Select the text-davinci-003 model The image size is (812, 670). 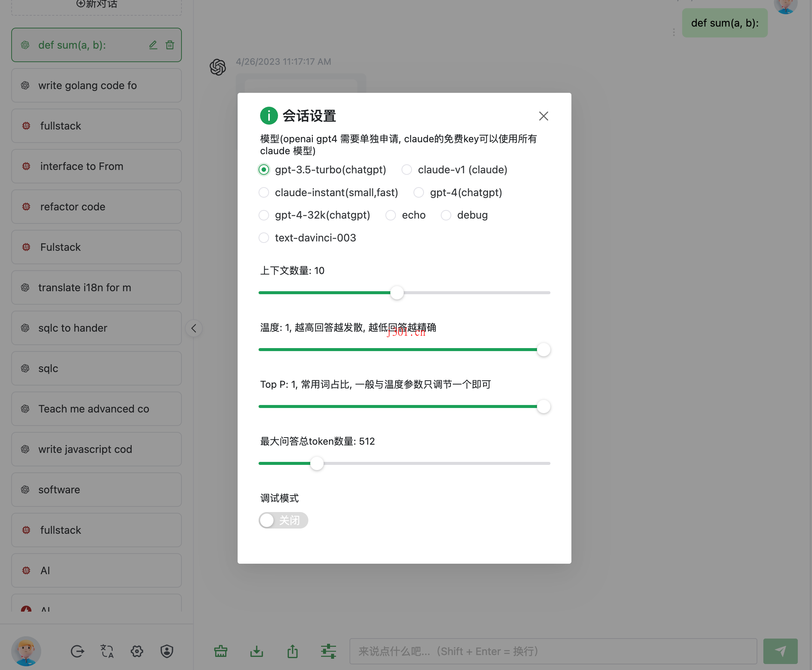pos(264,238)
